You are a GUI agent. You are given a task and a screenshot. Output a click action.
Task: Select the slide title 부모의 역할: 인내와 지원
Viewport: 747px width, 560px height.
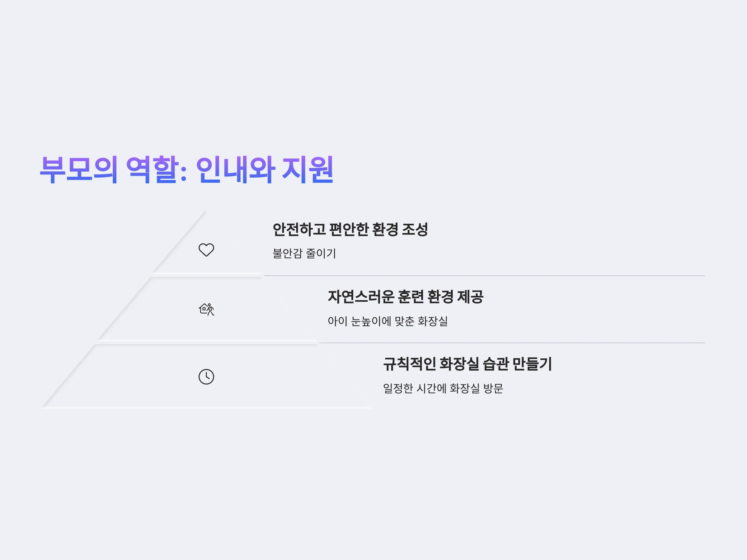(x=187, y=170)
